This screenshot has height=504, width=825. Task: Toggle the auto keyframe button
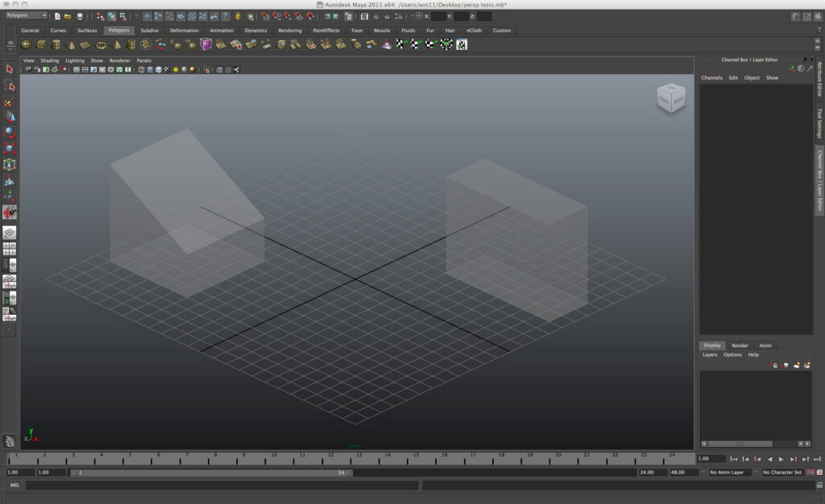[810, 473]
